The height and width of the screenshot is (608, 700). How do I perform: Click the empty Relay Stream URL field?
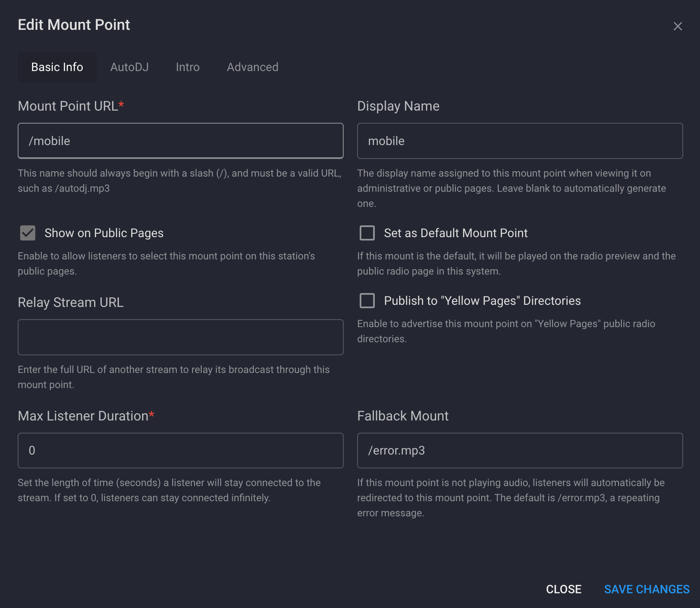(180, 337)
